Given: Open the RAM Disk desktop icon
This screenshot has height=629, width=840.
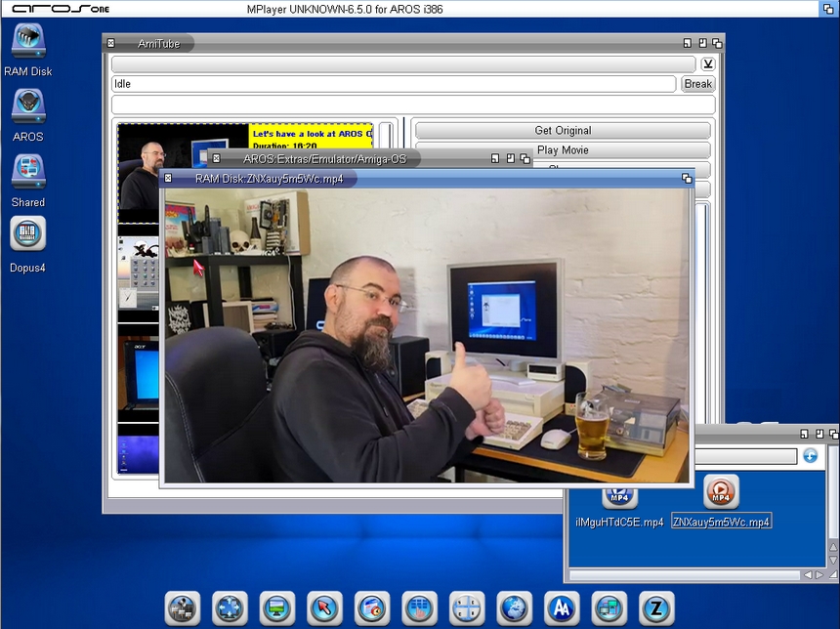Looking at the screenshot, I should (x=28, y=42).
